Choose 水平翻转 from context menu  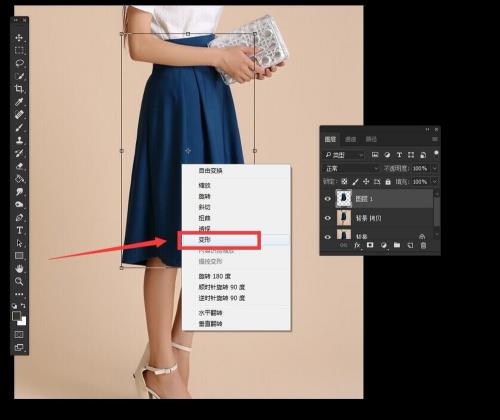[x=210, y=313]
